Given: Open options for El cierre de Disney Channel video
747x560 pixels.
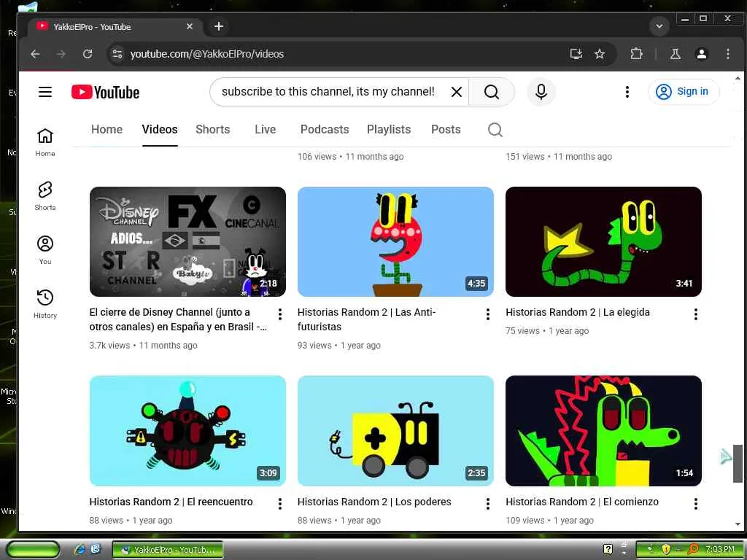Looking at the screenshot, I should pos(280,314).
